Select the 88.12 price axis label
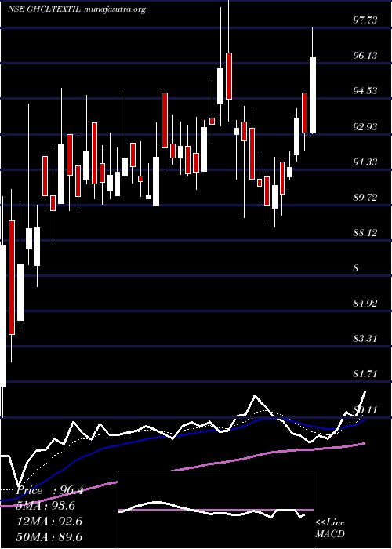 [365, 232]
